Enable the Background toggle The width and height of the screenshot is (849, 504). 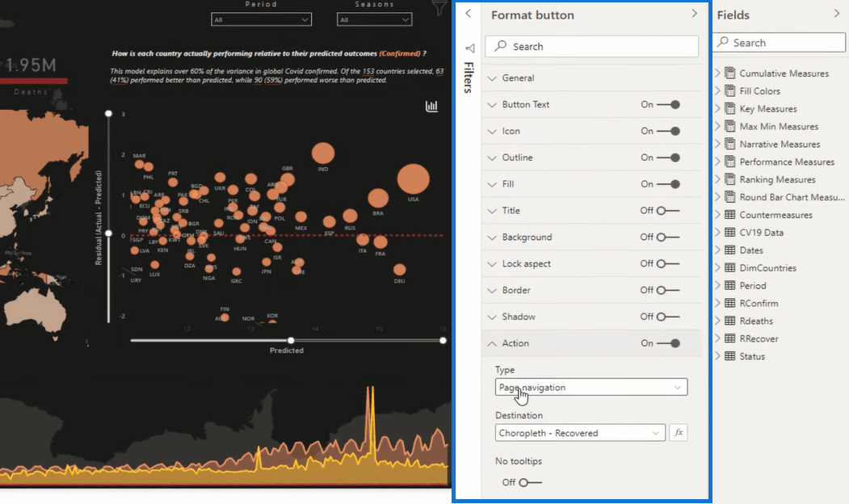tap(667, 237)
